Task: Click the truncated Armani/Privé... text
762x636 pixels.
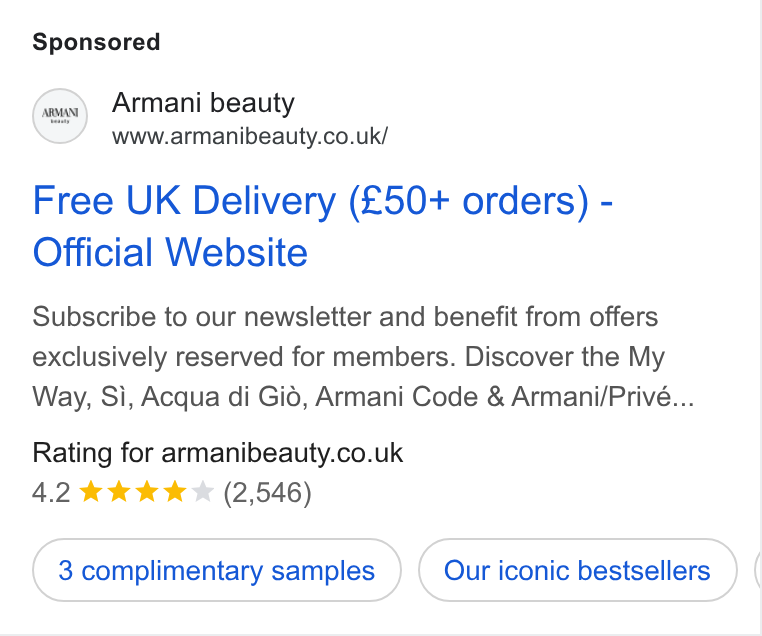Action: click(x=603, y=397)
